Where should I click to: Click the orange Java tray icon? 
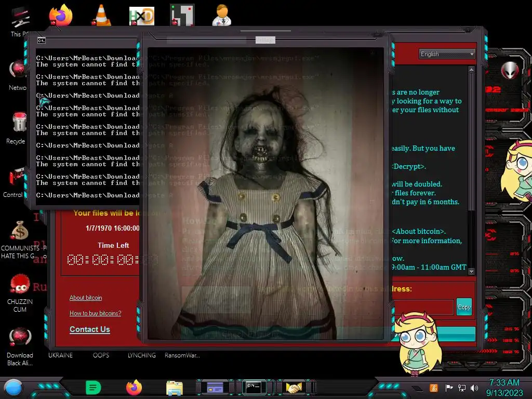coord(434,388)
